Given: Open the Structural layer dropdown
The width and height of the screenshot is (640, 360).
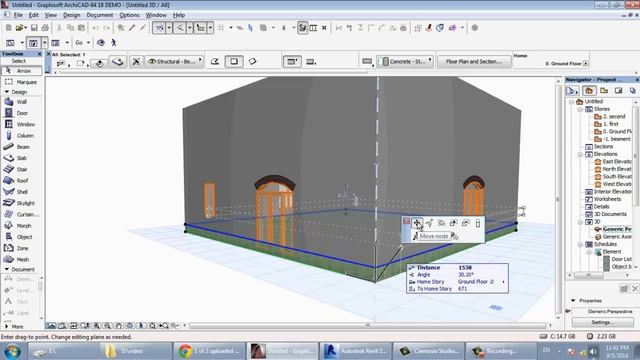Looking at the screenshot, I should 175,61.
